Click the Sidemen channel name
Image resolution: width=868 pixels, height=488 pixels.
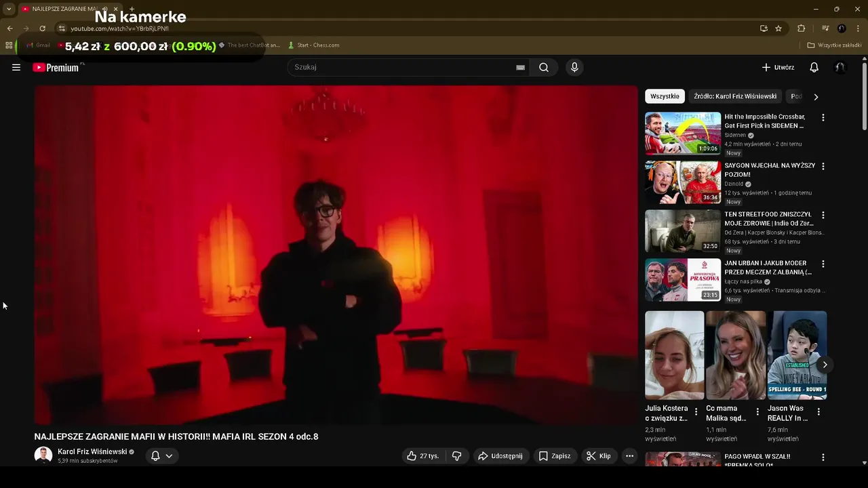(735, 135)
